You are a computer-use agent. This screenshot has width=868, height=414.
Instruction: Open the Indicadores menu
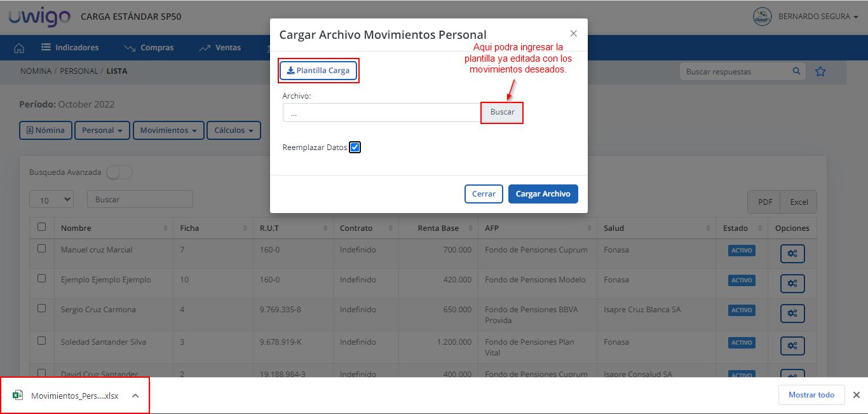click(x=70, y=48)
